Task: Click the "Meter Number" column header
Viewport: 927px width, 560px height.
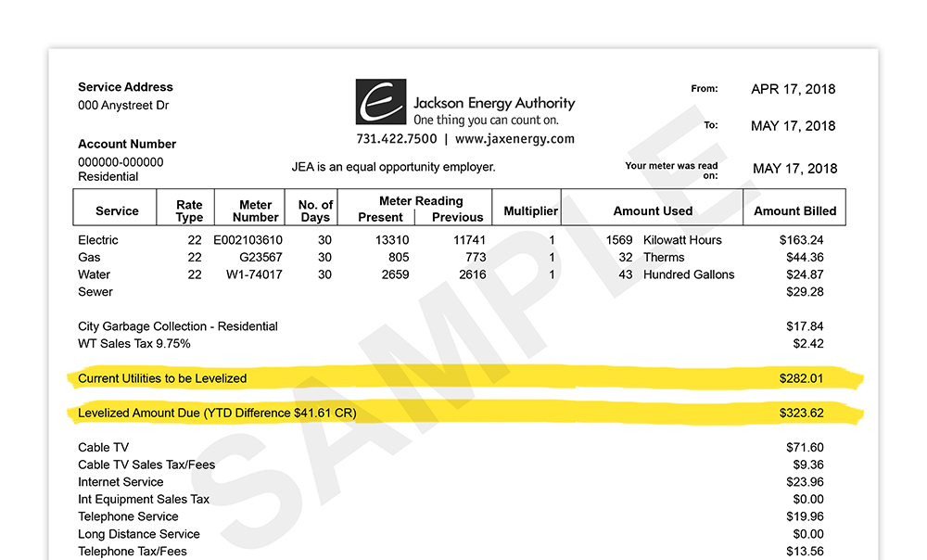Action: 256,211
